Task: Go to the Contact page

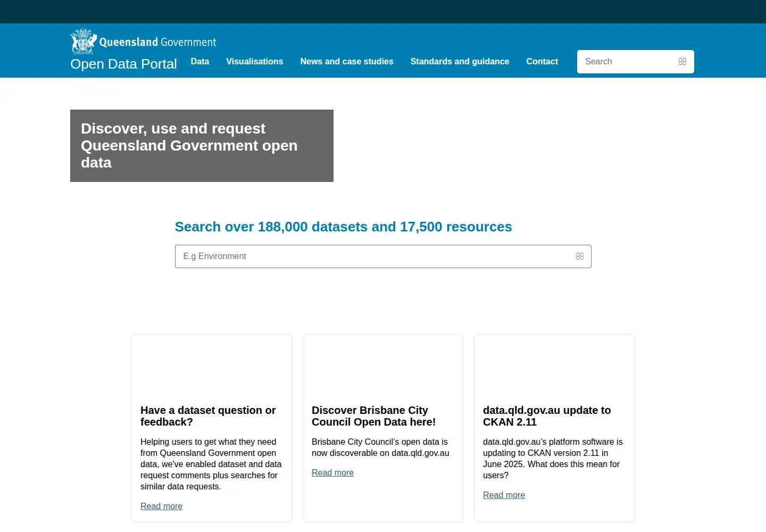Action: (542, 62)
